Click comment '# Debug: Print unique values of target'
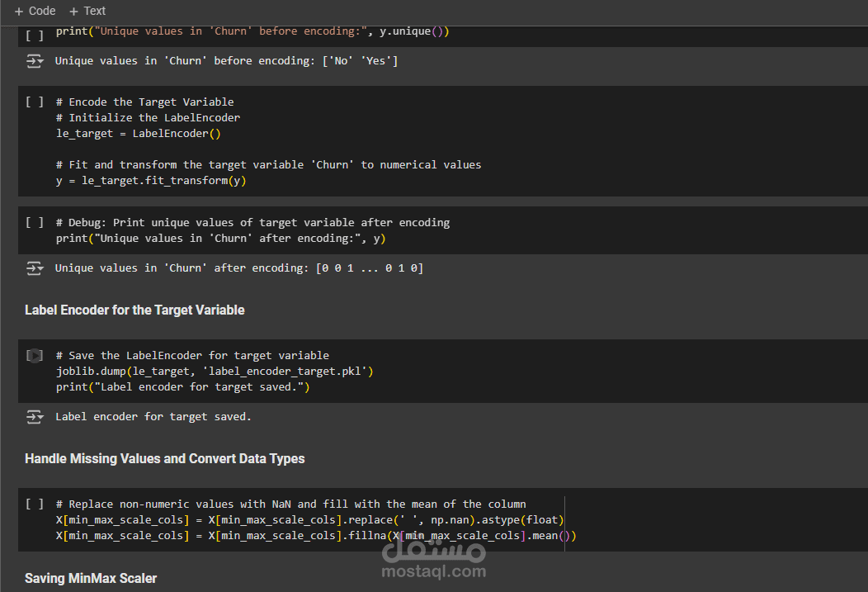Screen dimensions: 868x592 click(x=253, y=223)
